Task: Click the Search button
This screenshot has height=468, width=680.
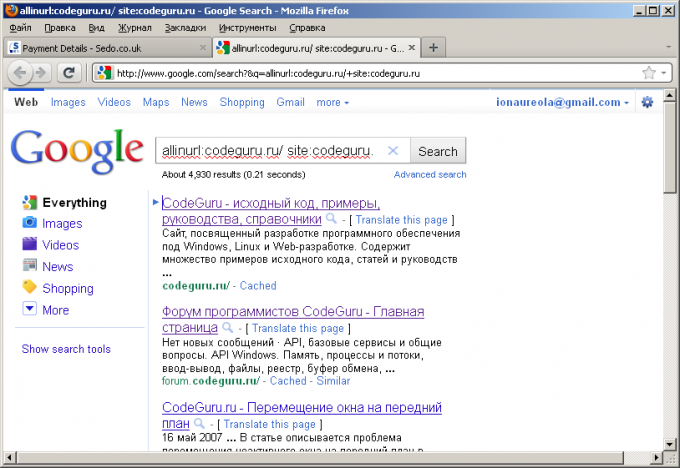Action: [x=438, y=151]
